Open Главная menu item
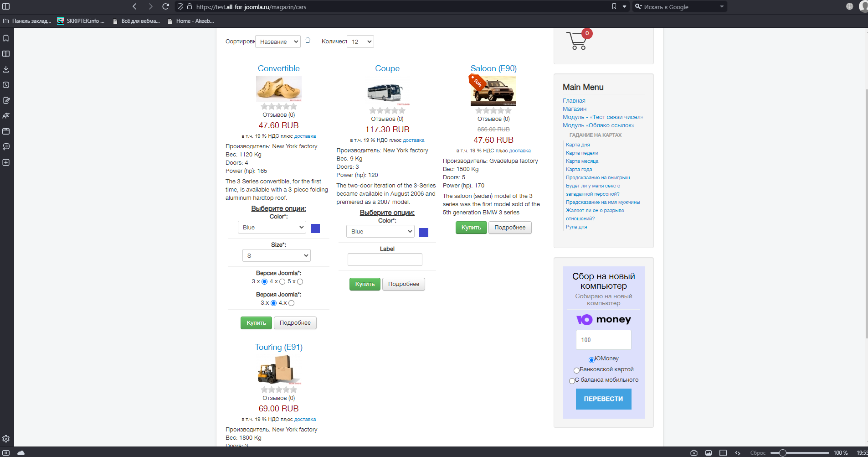Image resolution: width=868 pixels, height=457 pixels. [x=574, y=101]
